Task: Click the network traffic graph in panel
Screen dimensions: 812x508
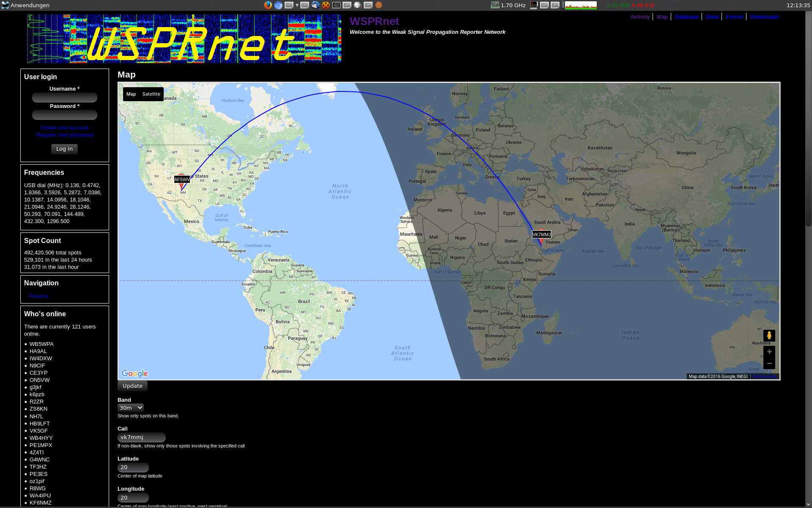Action: click(581, 5)
